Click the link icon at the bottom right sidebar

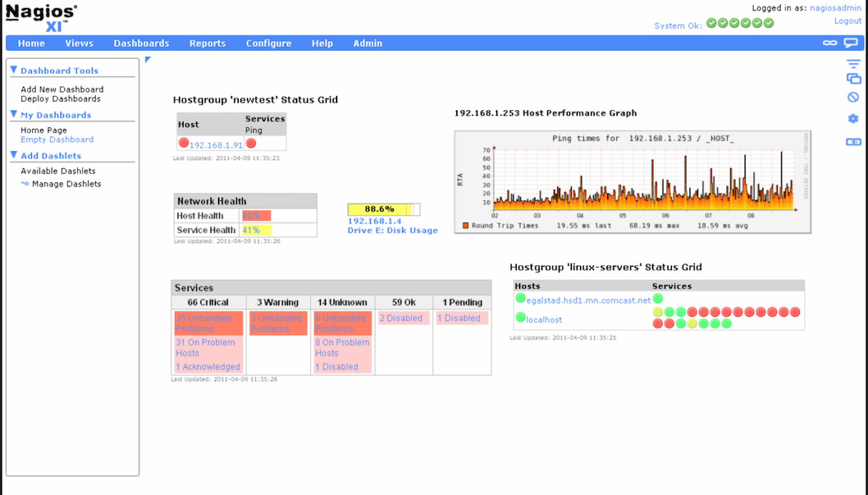coord(853,141)
